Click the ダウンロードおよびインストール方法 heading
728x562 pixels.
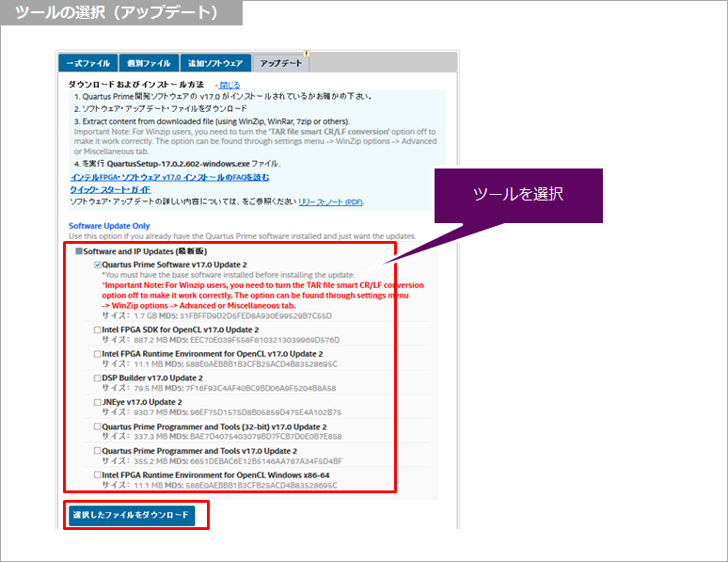(x=136, y=85)
